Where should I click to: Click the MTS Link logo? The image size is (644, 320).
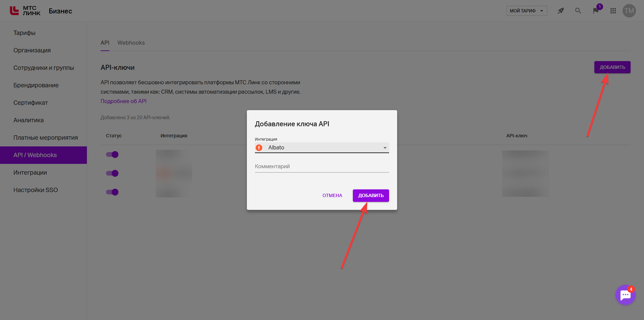tap(25, 11)
